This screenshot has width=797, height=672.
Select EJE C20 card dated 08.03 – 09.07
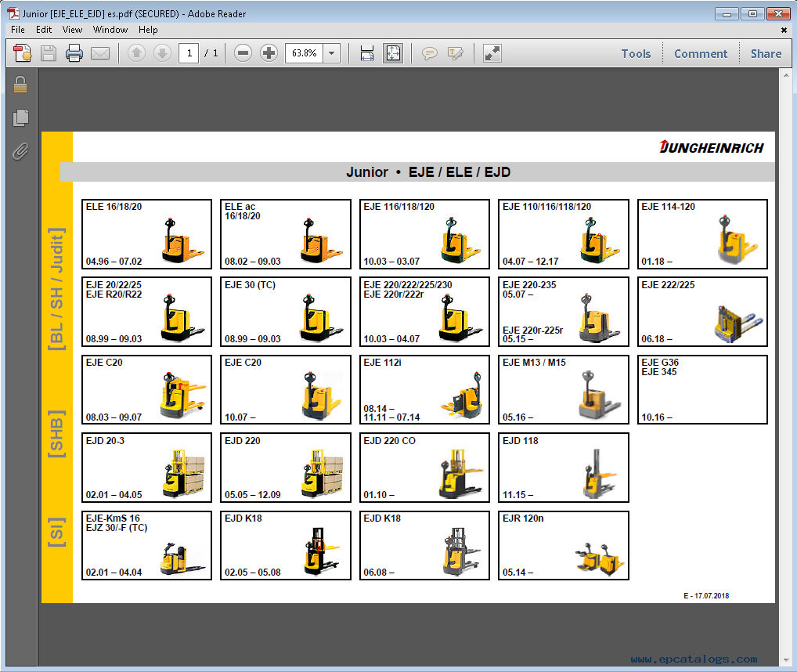pyautogui.click(x=146, y=389)
